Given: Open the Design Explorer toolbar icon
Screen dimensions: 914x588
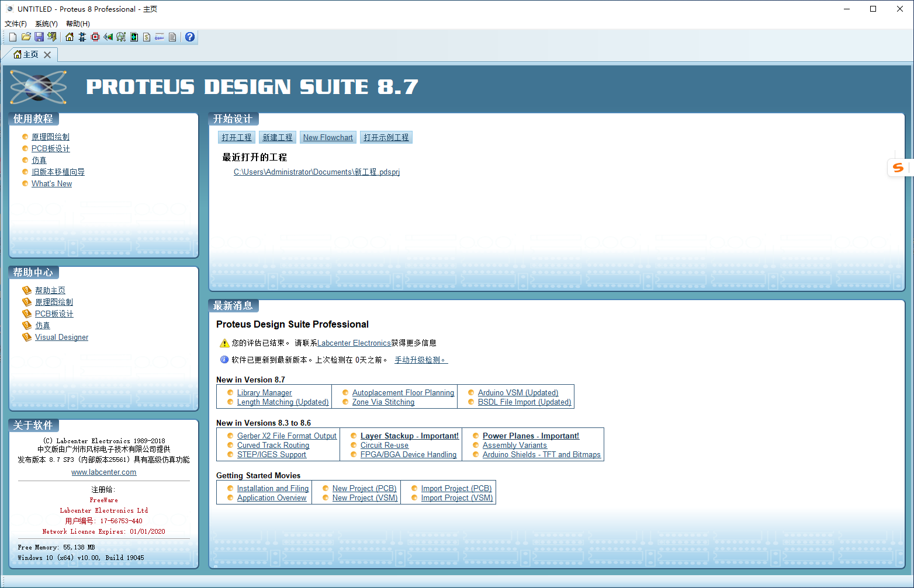Looking at the screenshot, I should (x=134, y=37).
